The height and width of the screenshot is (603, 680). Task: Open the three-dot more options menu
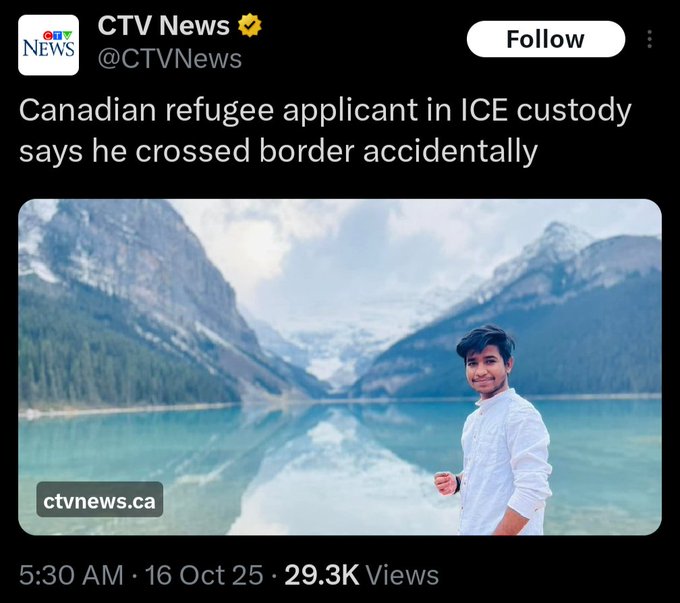click(649, 39)
